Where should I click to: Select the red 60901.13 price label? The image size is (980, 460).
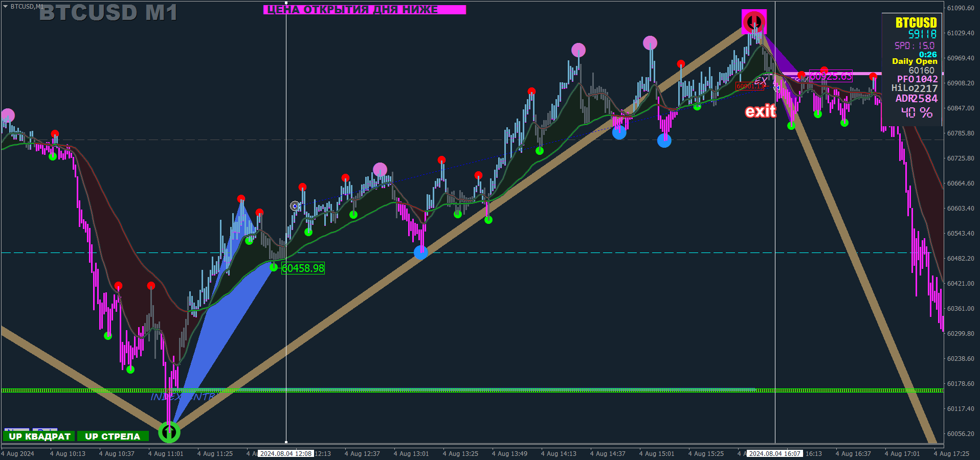[749, 86]
